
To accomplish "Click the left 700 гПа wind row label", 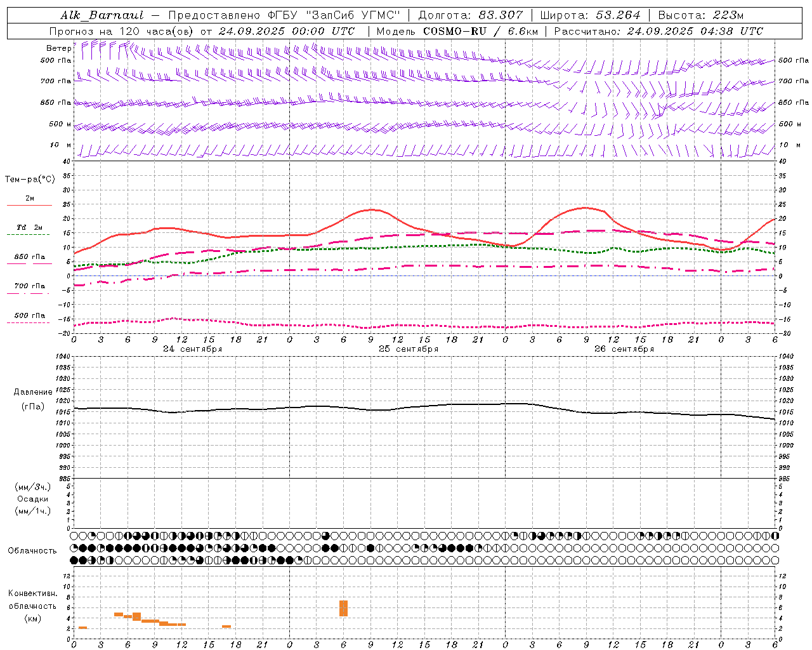I will pyautogui.click(x=56, y=81).
